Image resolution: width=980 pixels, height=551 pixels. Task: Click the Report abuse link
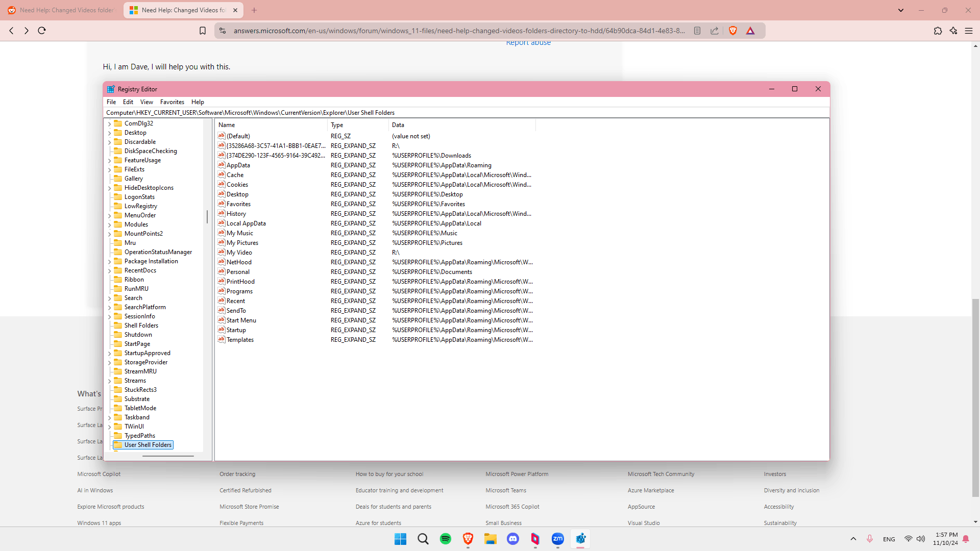tap(528, 43)
